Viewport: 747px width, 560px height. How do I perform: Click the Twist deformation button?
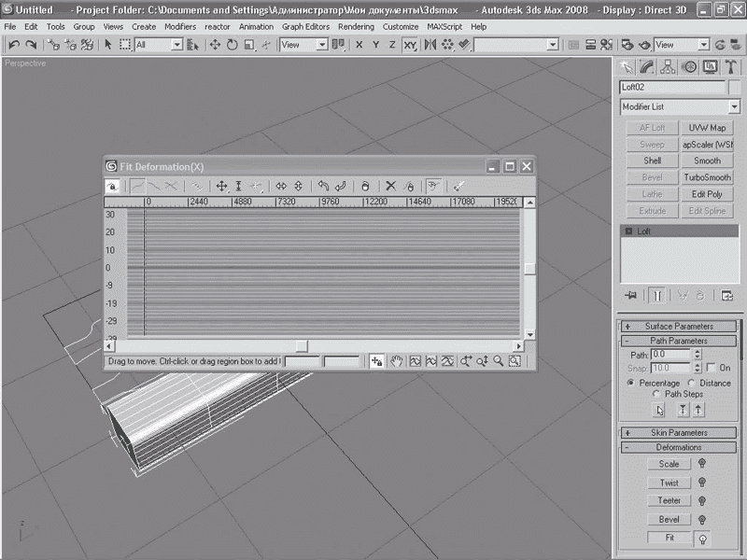[x=669, y=483]
